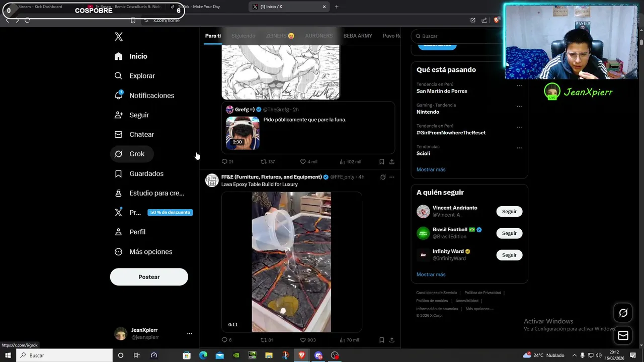Play the Grefg 2:30 video thumbnail
The width and height of the screenshot is (644, 362).
pos(243,133)
